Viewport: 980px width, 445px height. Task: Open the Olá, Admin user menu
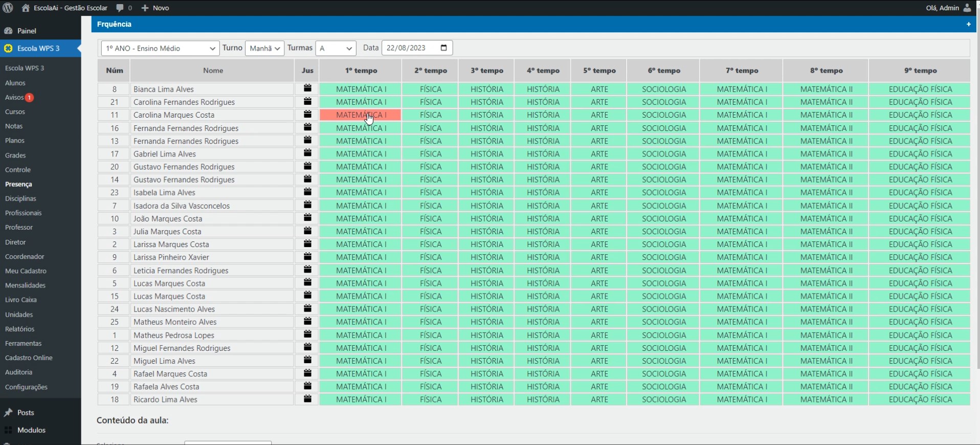point(948,8)
